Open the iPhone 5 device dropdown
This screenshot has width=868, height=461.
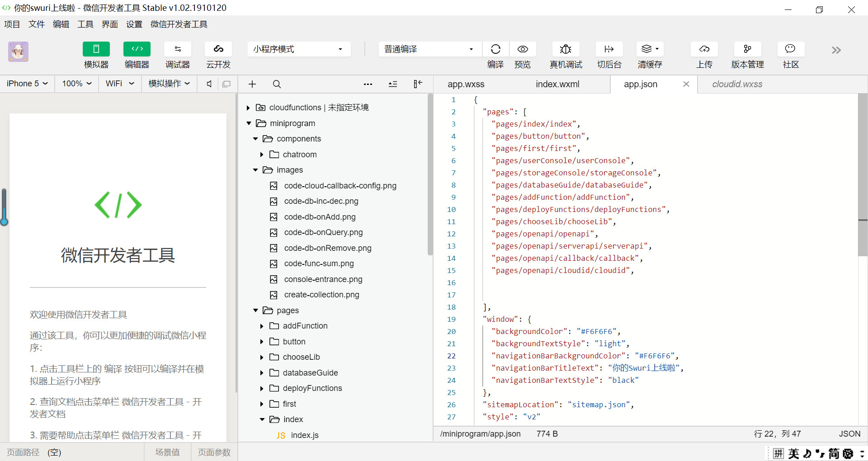pos(27,84)
